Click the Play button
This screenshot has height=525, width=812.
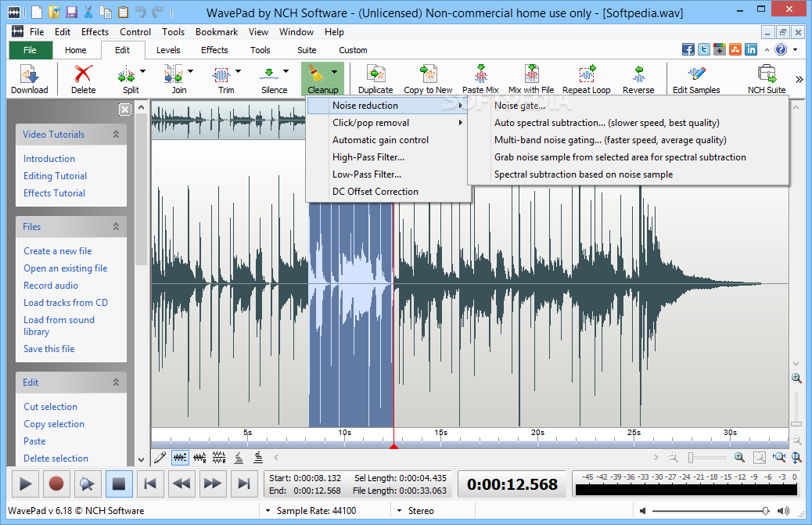[25, 484]
